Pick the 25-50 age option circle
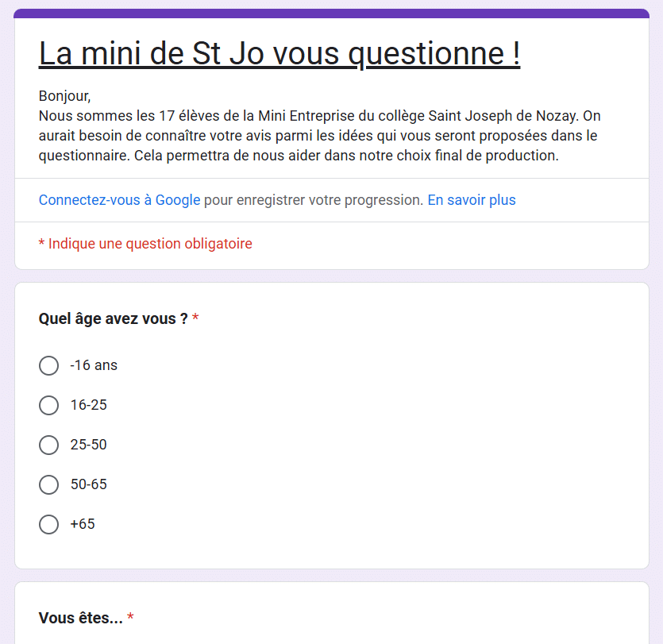Viewport: 663px width, 644px height. pyautogui.click(x=48, y=445)
